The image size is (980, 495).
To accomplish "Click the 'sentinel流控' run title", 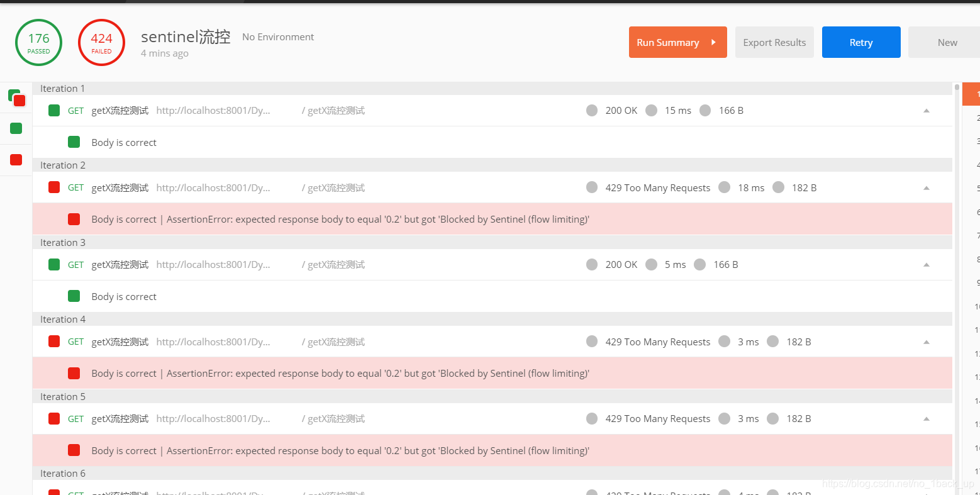I will pyautogui.click(x=186, y=37).
